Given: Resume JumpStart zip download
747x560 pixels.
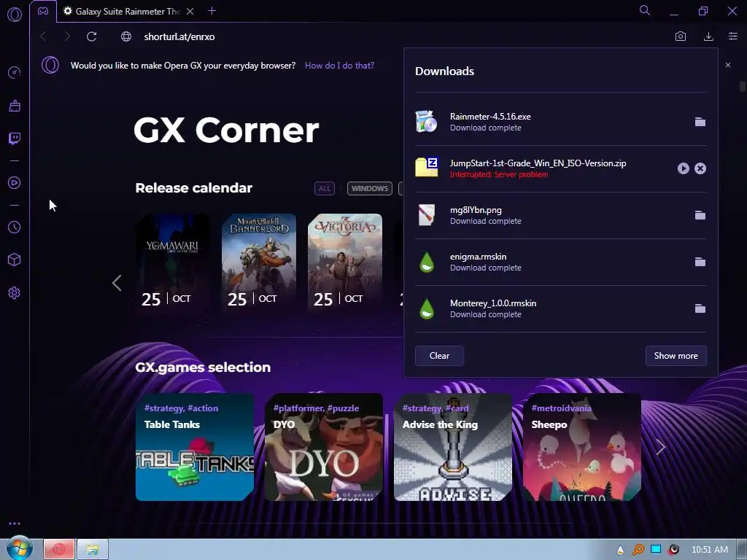Looking at the screenshot, I should point(683,168).
